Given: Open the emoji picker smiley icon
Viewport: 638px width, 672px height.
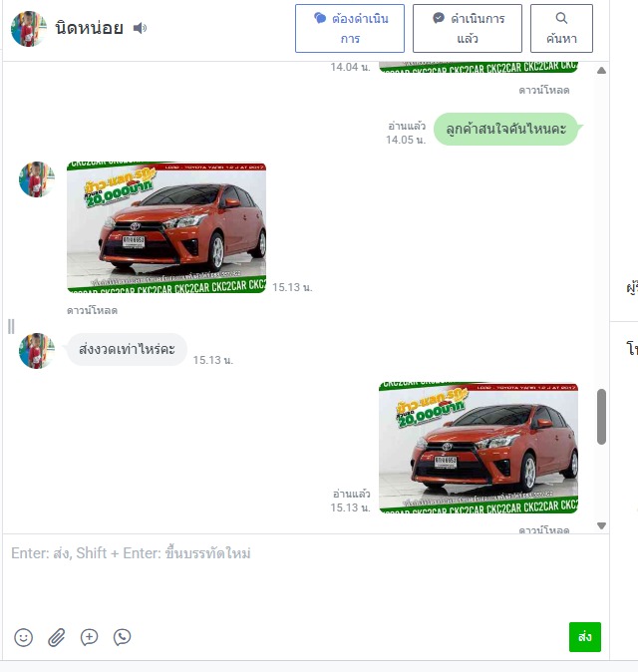Looking at the screenshot, I should (24, 637).
